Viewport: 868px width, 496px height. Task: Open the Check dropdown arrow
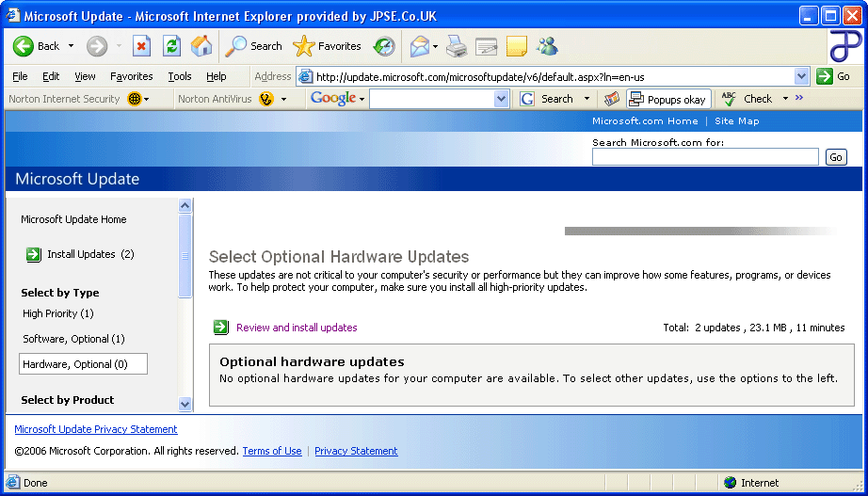coord(785,99)
